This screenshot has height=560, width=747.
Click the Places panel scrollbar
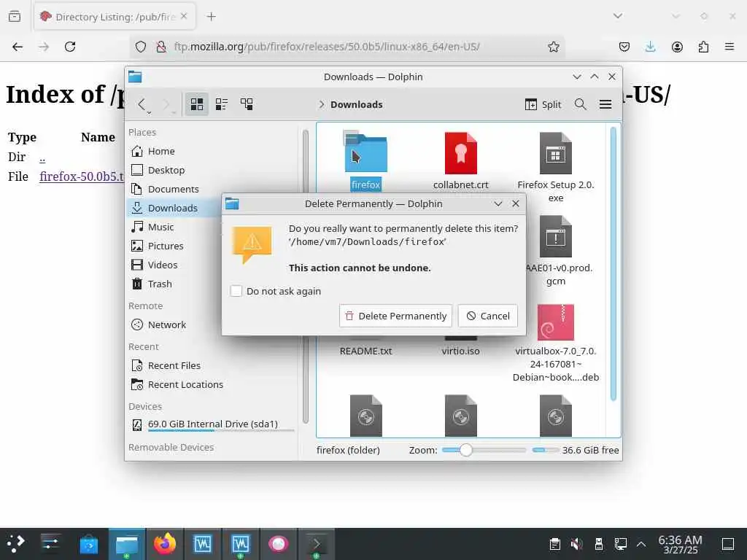306,276
